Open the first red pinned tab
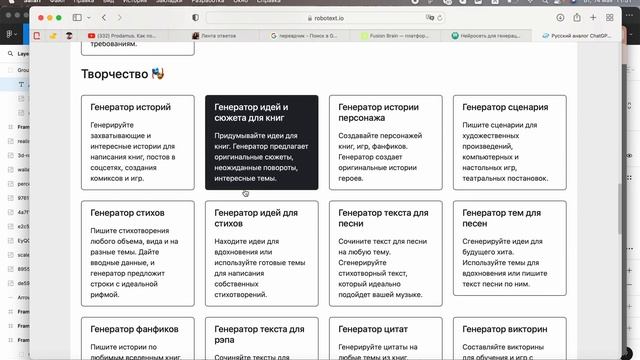 coord(37,36)
